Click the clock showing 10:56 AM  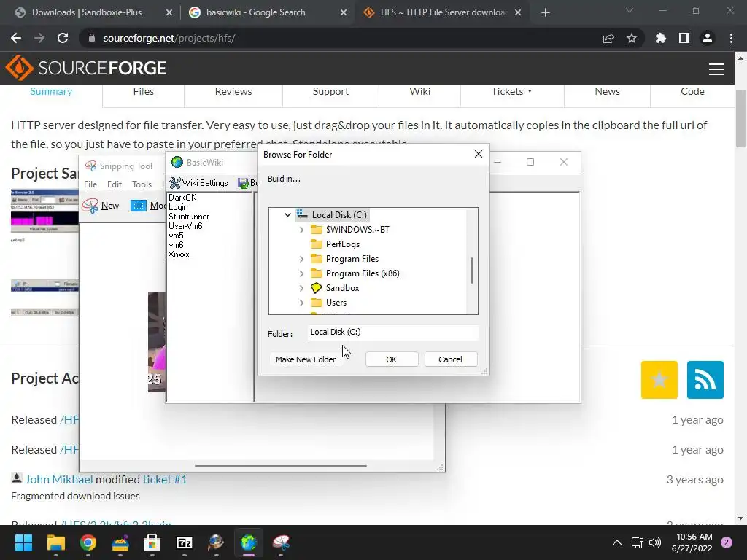tap(692, 542)
